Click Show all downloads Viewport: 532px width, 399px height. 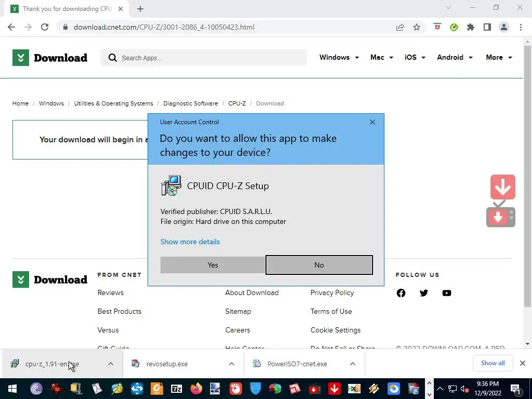point(493,363)
